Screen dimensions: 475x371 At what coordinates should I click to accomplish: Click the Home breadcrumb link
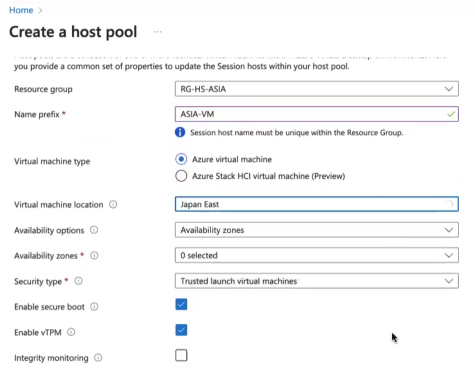coord(21,10)
